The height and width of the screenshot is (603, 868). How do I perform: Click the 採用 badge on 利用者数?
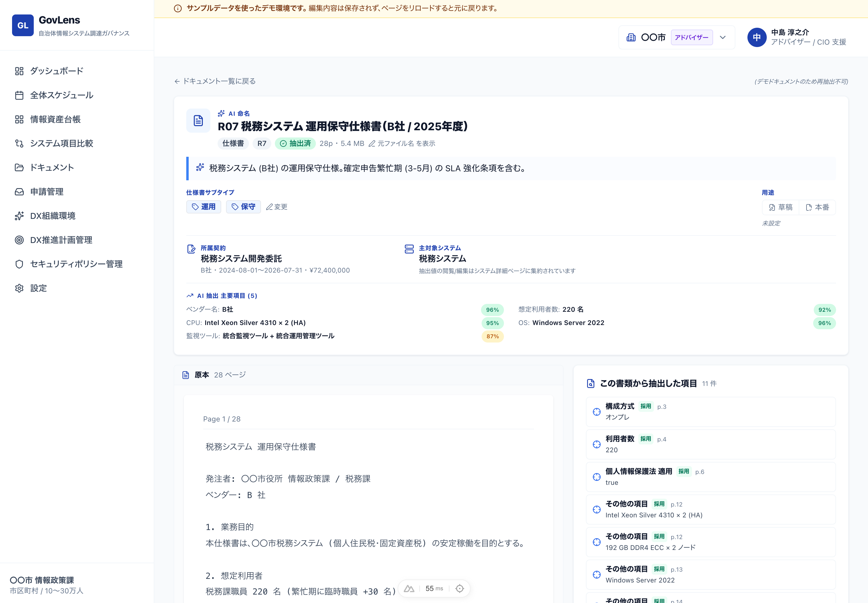[x=646, y=439]
